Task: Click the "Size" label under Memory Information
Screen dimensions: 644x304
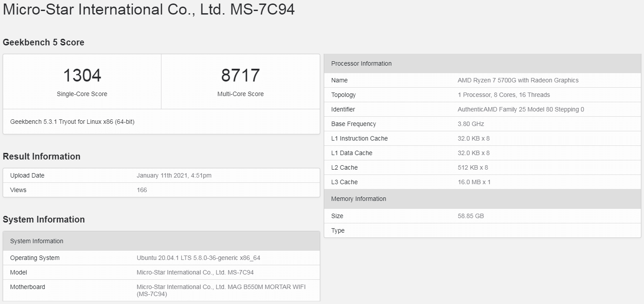Action: coord(337,216)
